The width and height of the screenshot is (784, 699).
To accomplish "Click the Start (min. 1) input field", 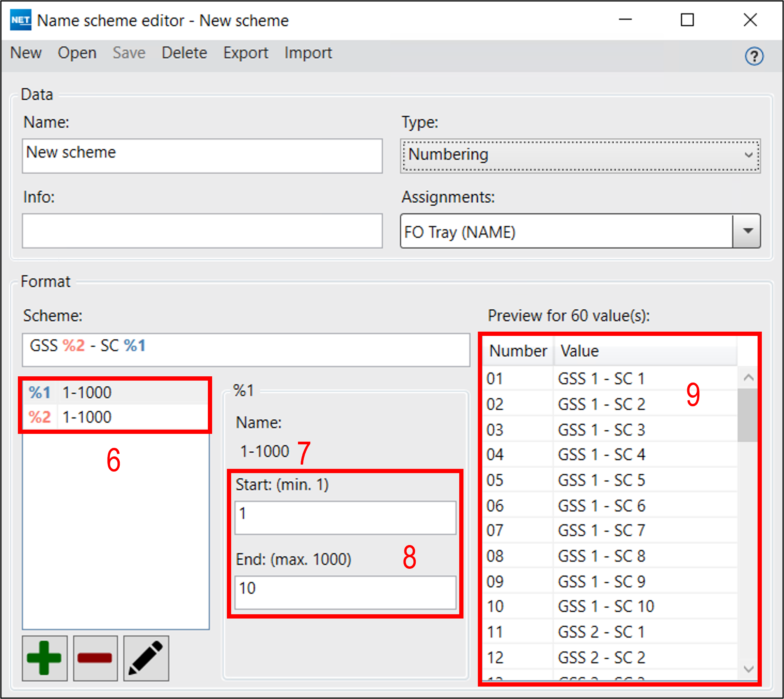I will coord(345,517).
